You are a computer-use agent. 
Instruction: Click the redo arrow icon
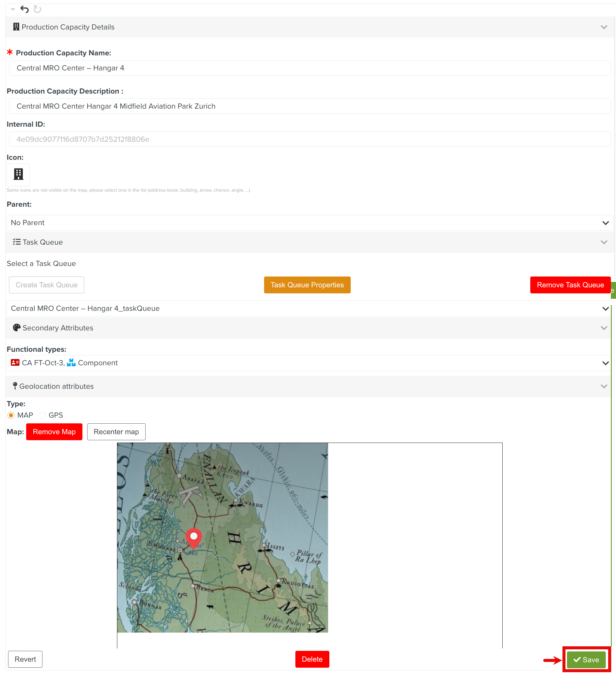pyautogui.click(x=37, y=9)
